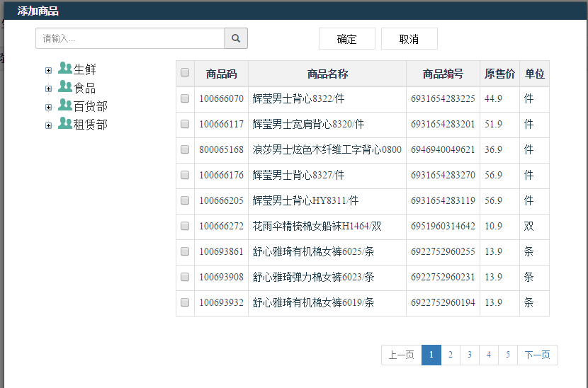Image resolution: width=588 pixels, height=388 pixels.
Task: Select pagination page 5
Action: [x=508, y=355]
